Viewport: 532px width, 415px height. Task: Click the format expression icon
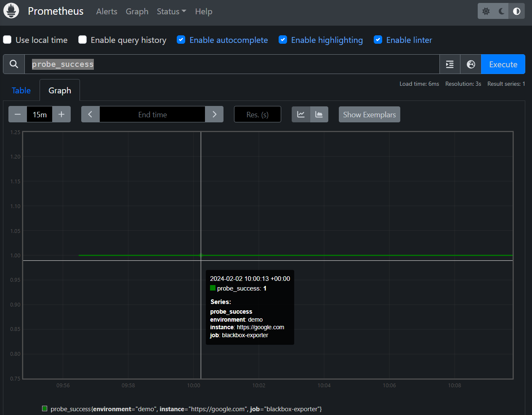coord(450,64)
